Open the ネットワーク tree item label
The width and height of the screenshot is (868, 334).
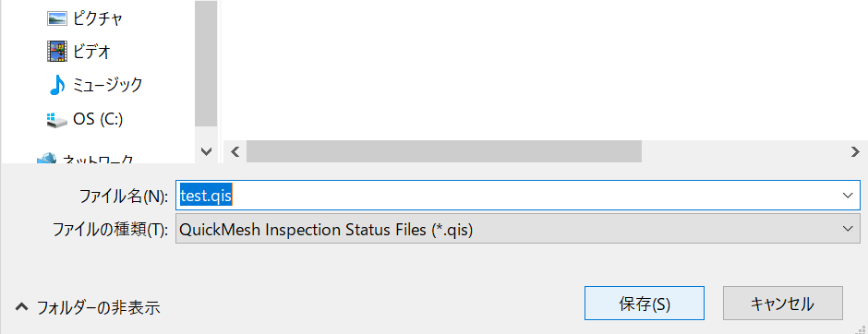pyautogui.click(x=98, y=158)
